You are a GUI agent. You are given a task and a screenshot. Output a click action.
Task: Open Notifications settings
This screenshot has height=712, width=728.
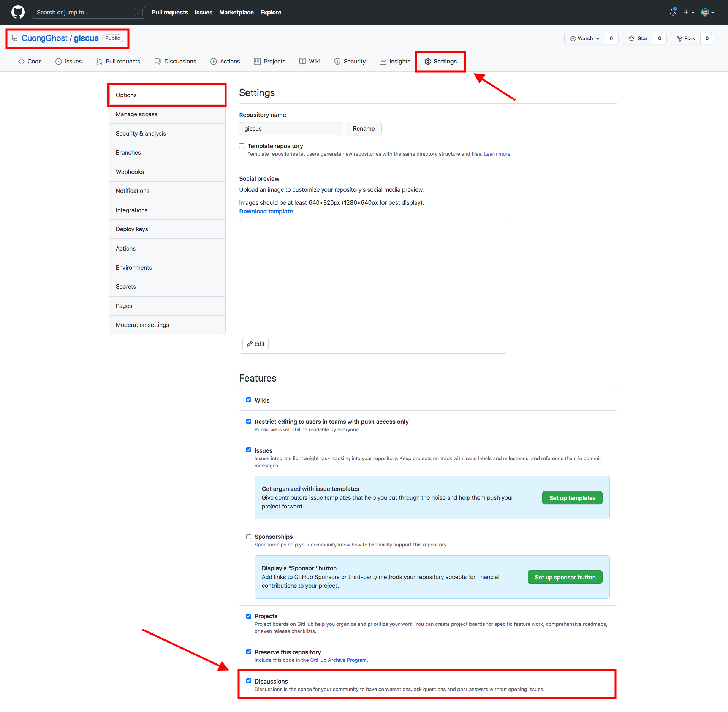coord(167,191)
